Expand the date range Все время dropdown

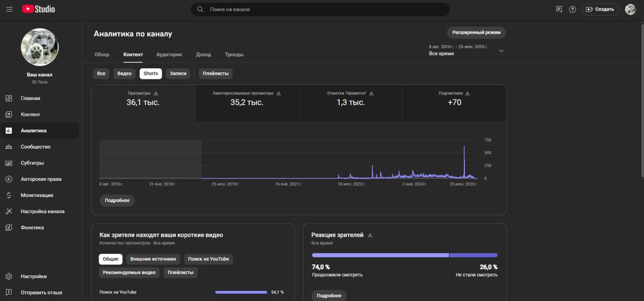click(x=466, y=50)
